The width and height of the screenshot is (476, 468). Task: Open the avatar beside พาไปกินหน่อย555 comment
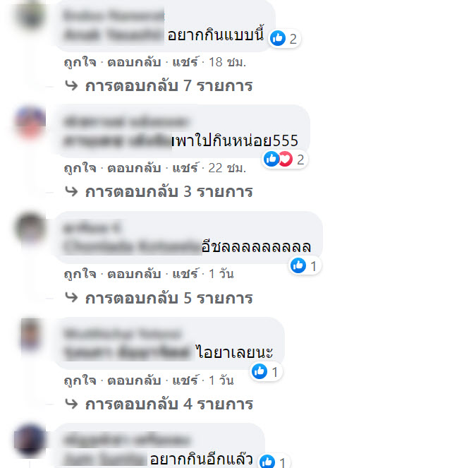[30, 121]
